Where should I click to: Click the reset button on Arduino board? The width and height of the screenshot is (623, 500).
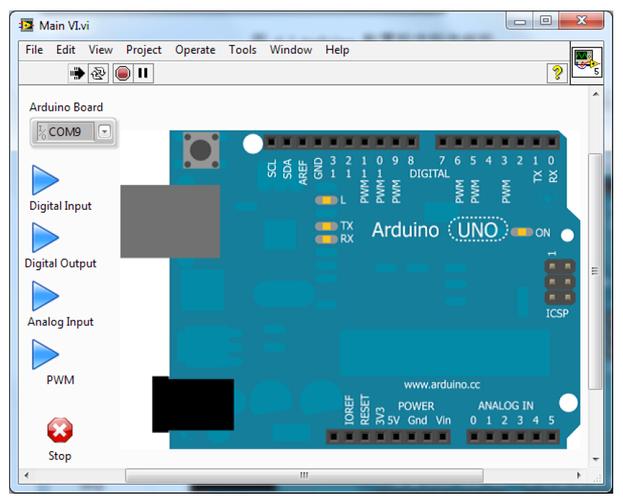pos(201,150)
